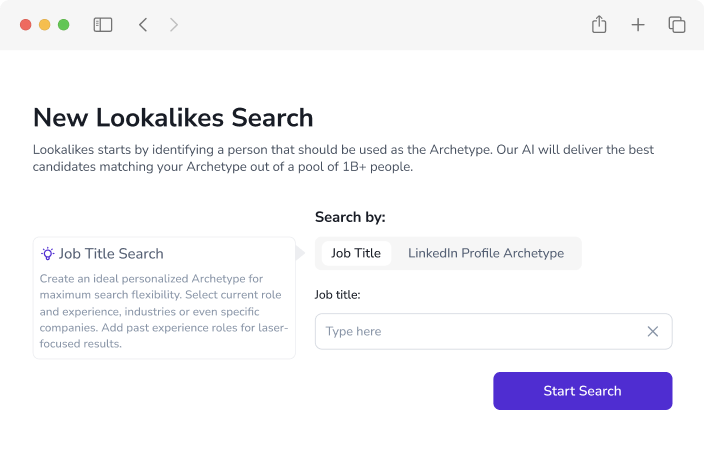Screen dimensions: 705x460
Task: Click the Start Search button
Action: (x=582, y=391)
